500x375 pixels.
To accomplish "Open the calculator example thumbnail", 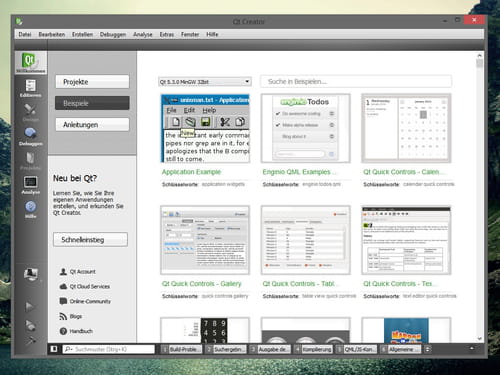I will (x=205, y=330).
